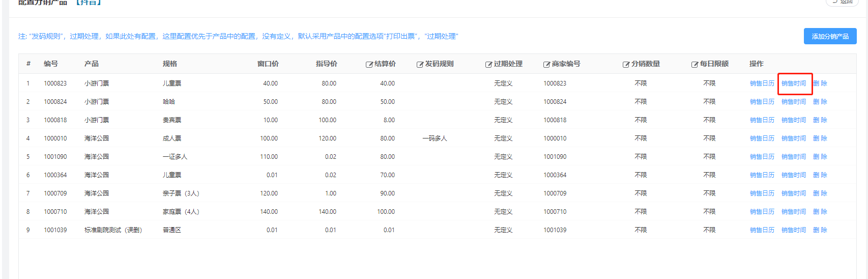Delete the 一证多人 product row
Image resolution: width=868 pixels, height=279 pixels.
[x=820, y=157]
